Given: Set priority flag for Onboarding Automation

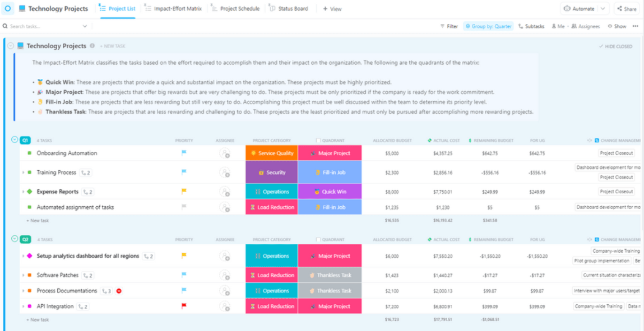Looking at the screenshot, I should point(184,153).
